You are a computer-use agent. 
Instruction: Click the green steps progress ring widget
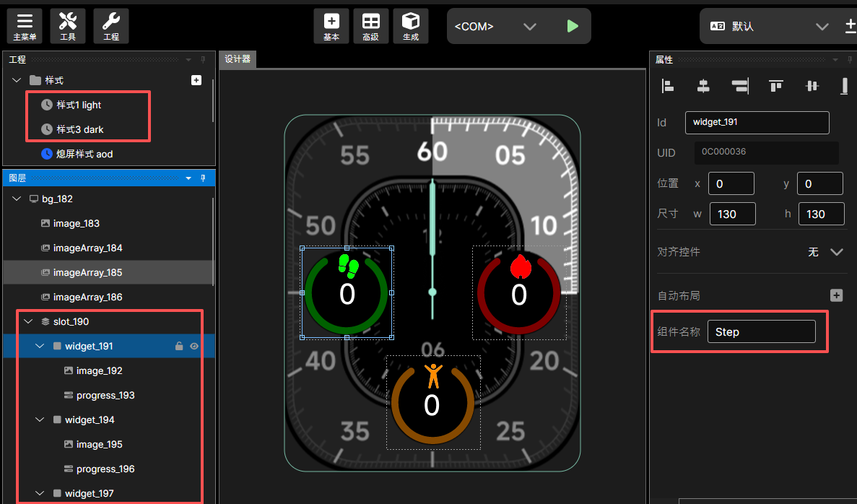pos(347,292)
